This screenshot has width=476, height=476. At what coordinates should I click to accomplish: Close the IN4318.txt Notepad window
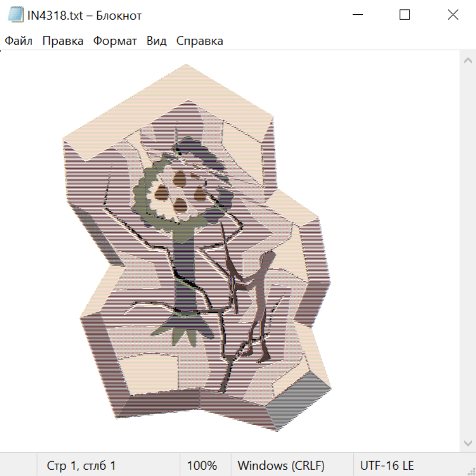click(453, 15)
